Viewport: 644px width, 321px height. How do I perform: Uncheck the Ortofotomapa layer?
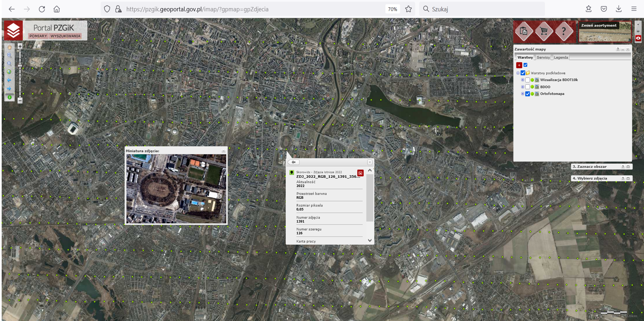tap(527, 94)
